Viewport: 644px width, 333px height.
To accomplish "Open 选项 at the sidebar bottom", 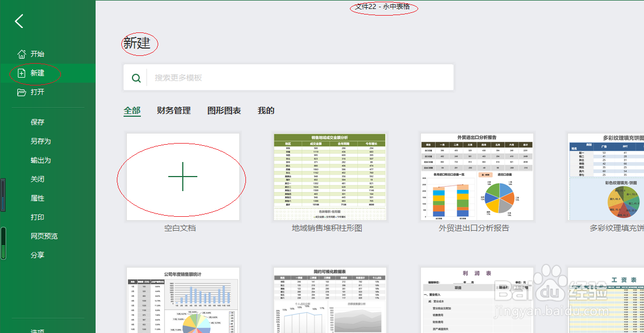I will (x=37, y=330).
